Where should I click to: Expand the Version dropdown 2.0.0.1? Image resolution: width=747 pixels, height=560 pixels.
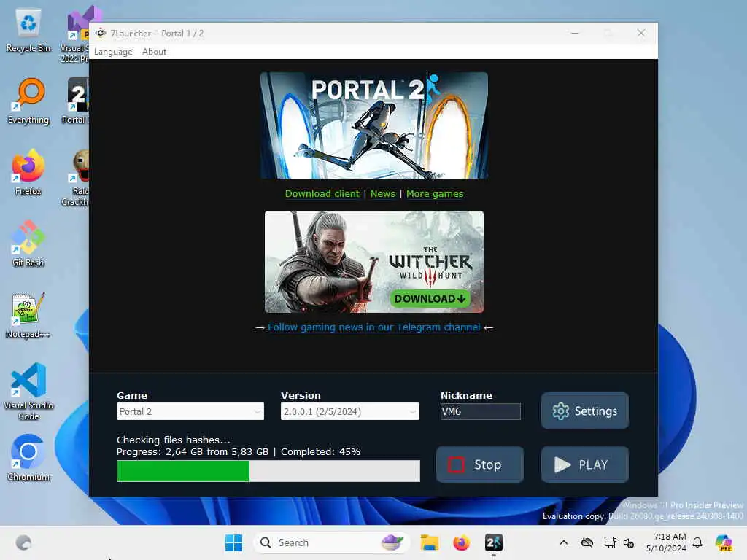[349, 411]
